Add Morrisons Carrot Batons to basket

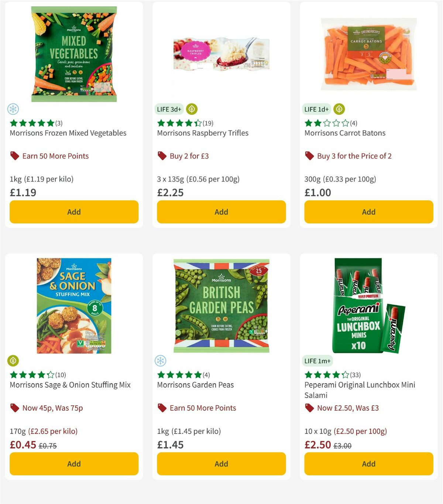(368, 212)
